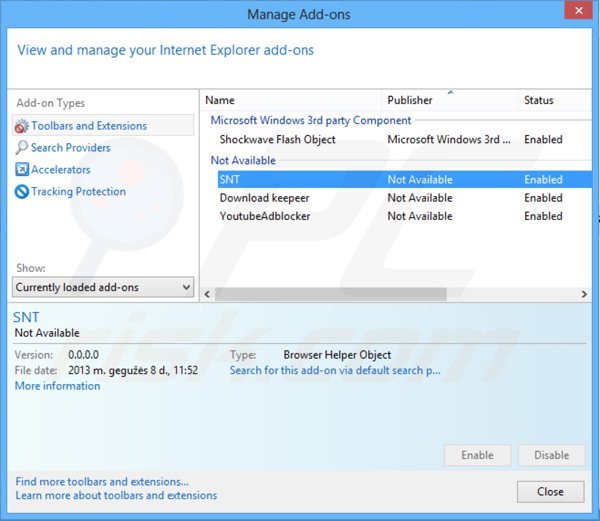Click the Search Providers magnifier icon
Screen dimensions: 600x521
click(22, 148)
